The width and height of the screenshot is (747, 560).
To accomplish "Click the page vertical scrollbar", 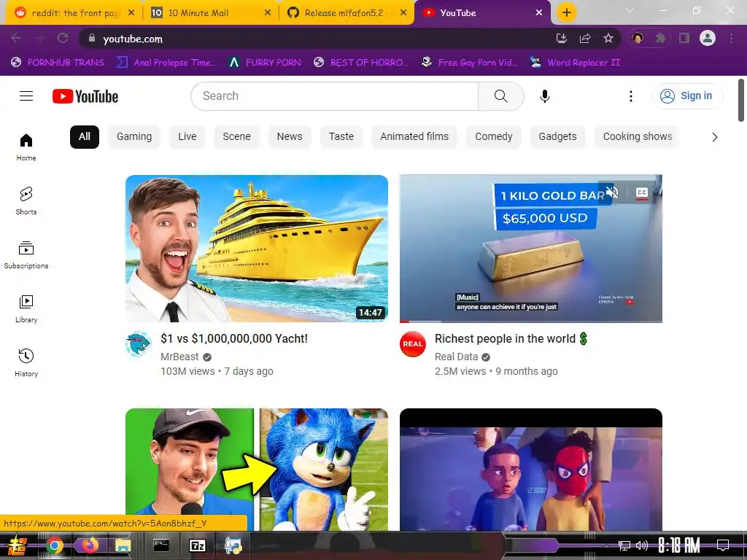I will (741, 100).
